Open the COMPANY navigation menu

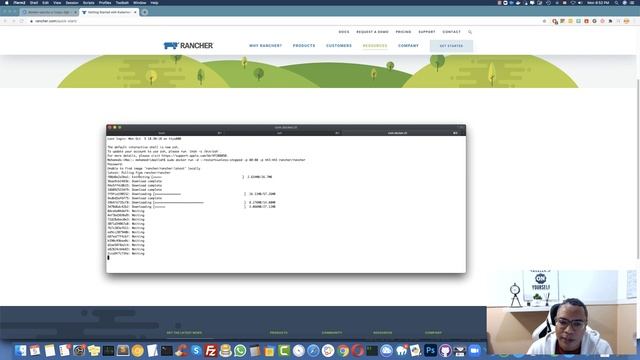[x=408, y=46]
